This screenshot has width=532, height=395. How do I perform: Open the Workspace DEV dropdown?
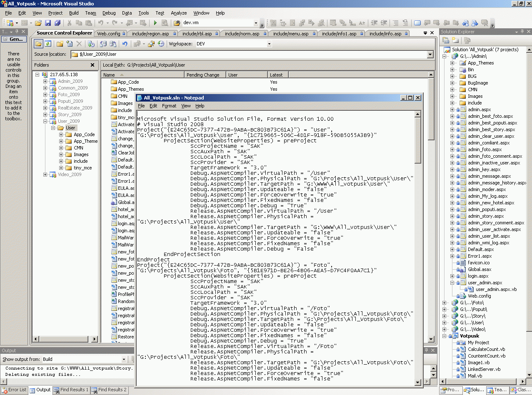269,44
